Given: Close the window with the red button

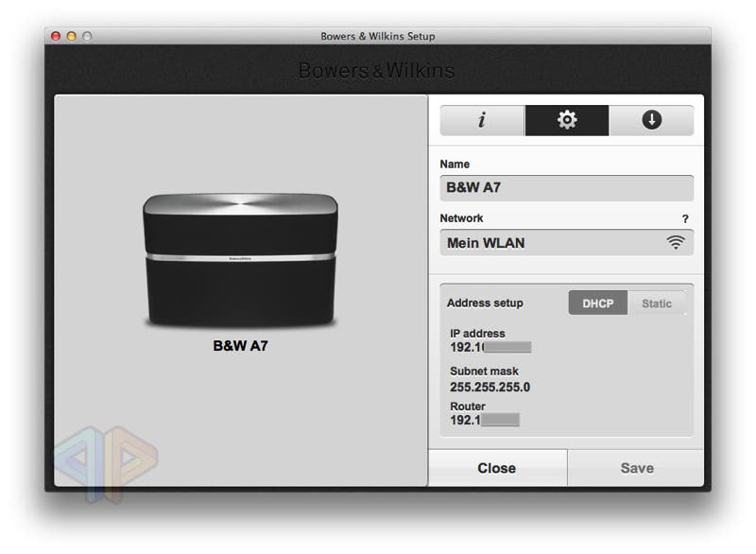Looking at the screenshot, I should point(56,36).
